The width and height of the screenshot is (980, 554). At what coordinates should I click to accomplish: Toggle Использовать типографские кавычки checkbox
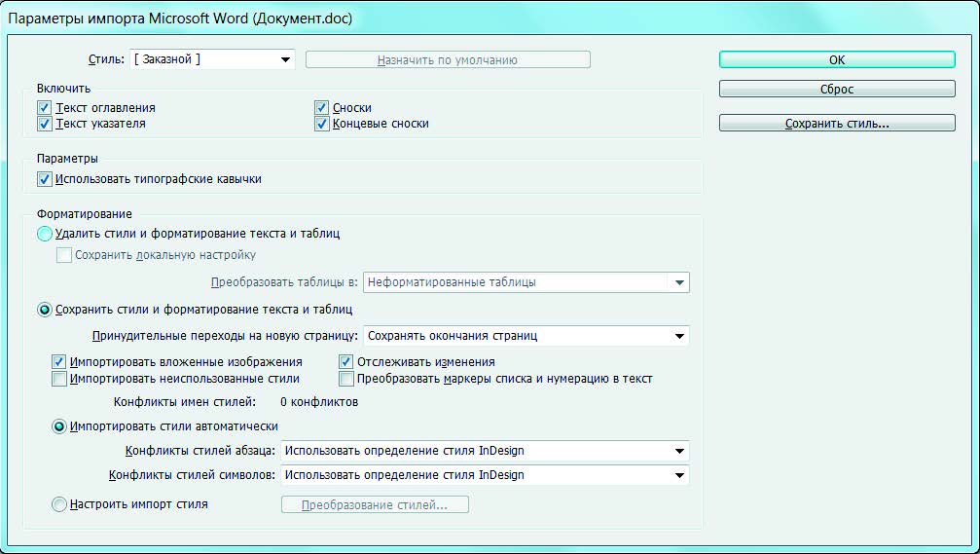44,179
